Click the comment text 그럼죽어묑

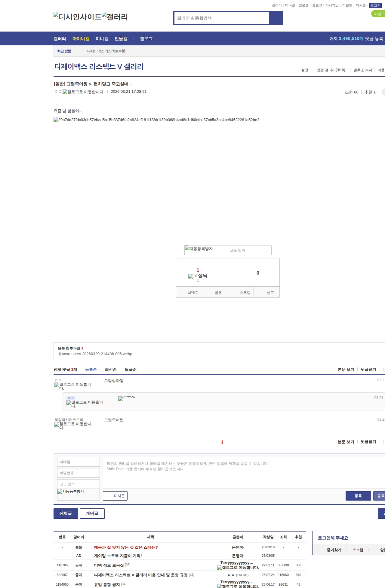point(114,420)
